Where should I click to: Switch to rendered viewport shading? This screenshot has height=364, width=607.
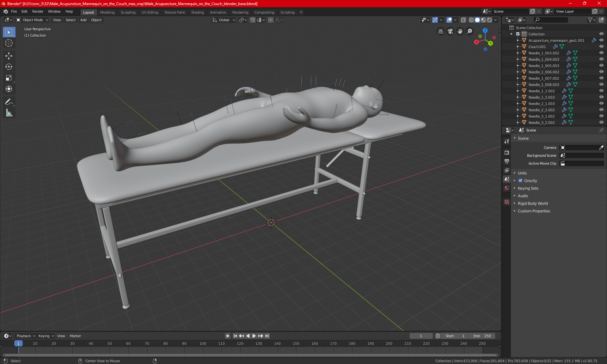pos(489,20)
